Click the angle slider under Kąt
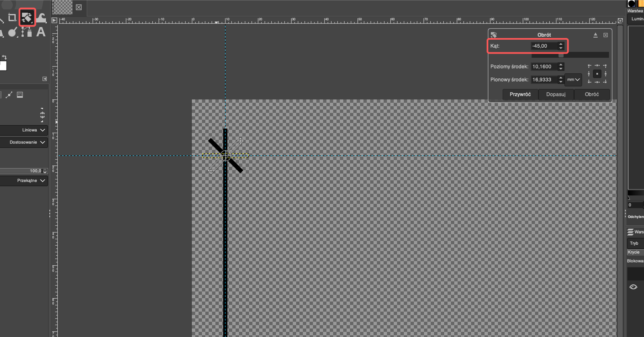This screenshot has height=337, width=644. [x=570, y=55]
